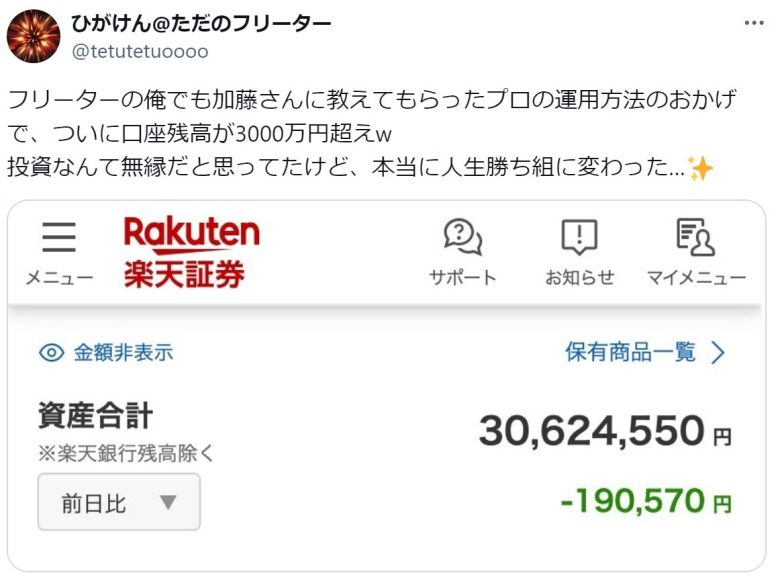Viewport: 780px width, 583px height.
Task: Open the 保有商品一覧 link
Action: 630,352
